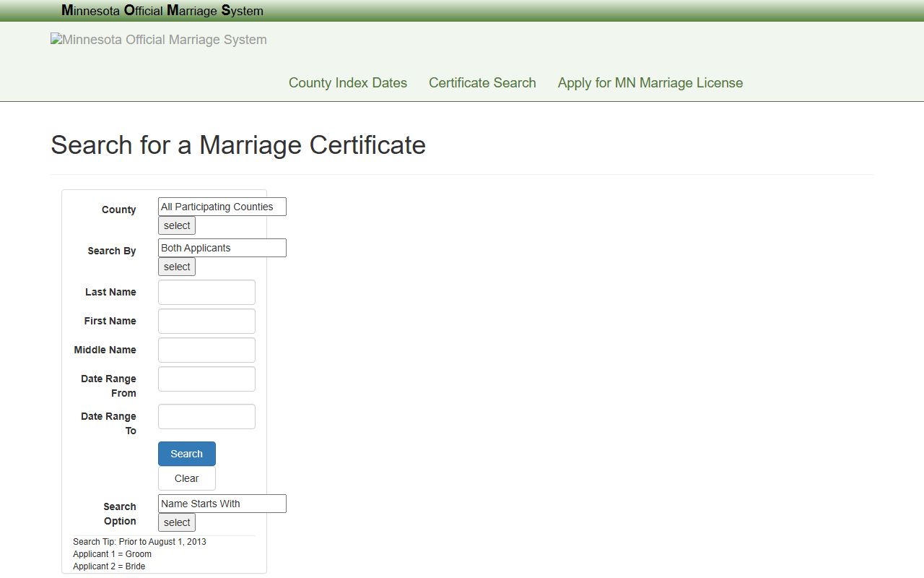Click the Search By label
924x578 pixels.
112,251
